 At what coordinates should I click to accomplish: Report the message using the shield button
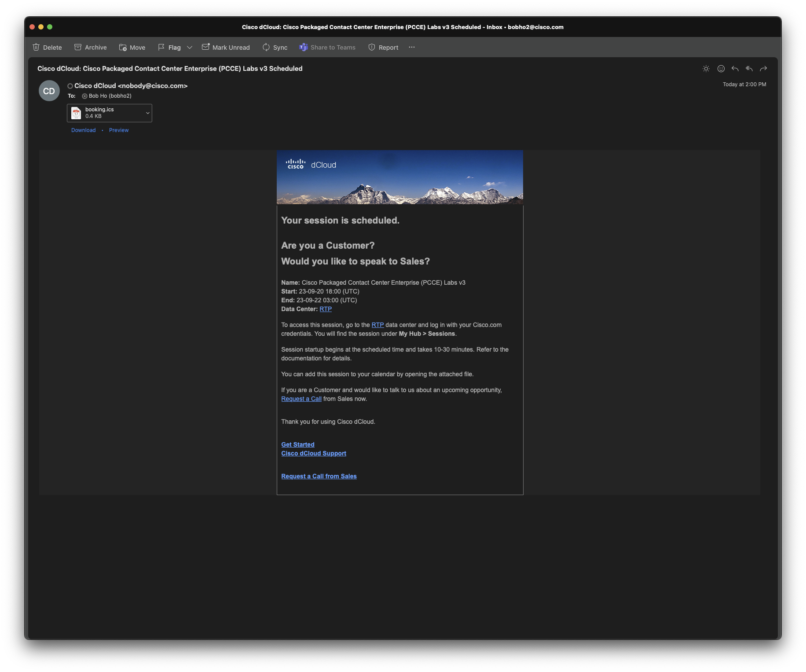pos(383,48)
